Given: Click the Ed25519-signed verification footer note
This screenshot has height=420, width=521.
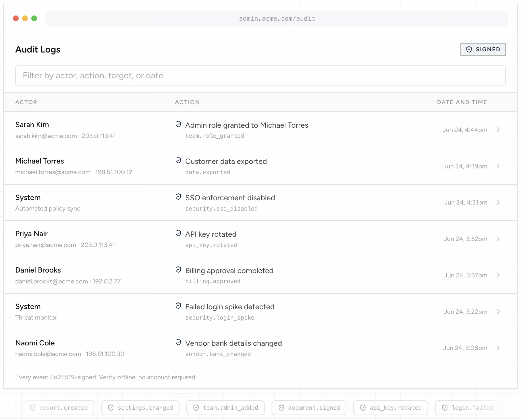Looking at the screenshot, I should 106,377.
